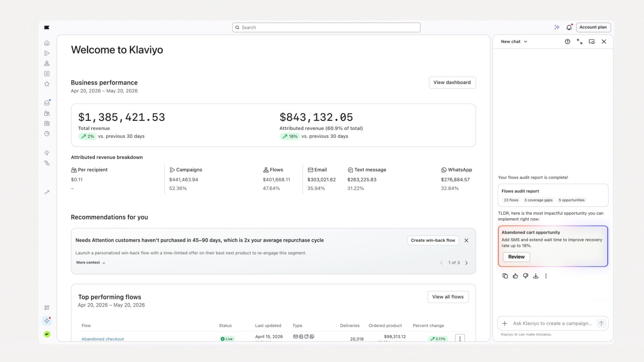Click the Ordered product column header
The height and width of the screenshot is (362, 644).
(385, 326)
